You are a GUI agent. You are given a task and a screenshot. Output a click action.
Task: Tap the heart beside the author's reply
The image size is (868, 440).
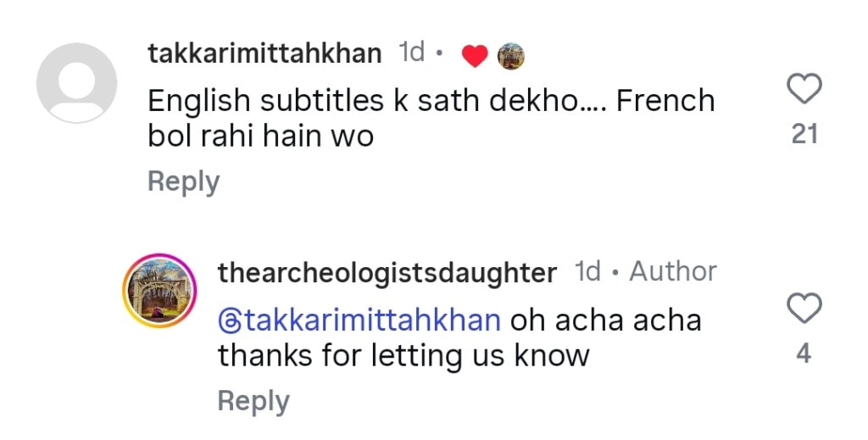coord(804,309)
